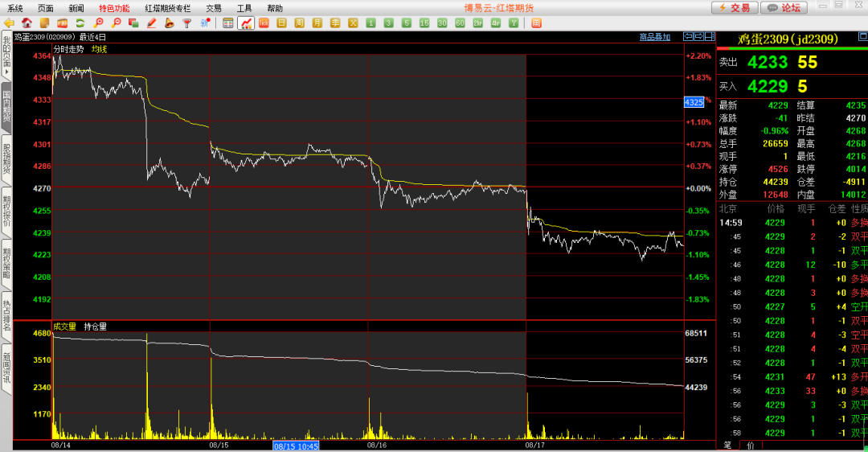Open the 工具 menu
Viewport: 868px width, 452px height.
point(244,7)
